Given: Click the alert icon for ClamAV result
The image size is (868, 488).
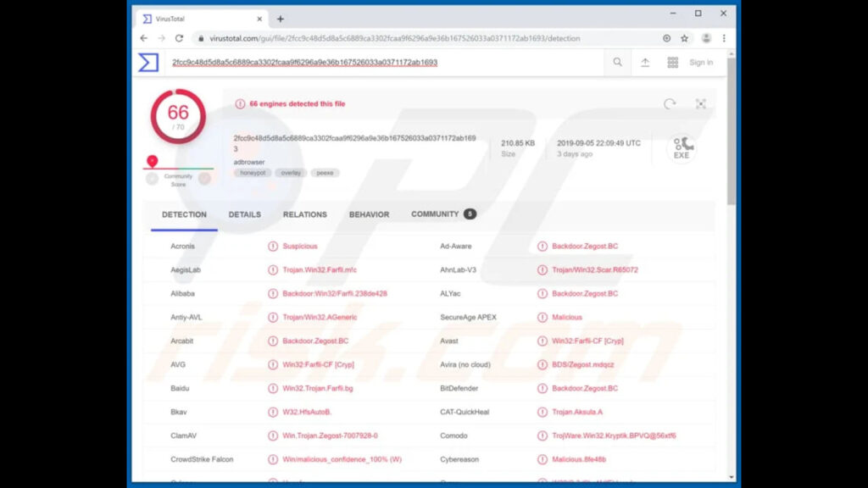Looking at the screenshot, I should [273, 436].
